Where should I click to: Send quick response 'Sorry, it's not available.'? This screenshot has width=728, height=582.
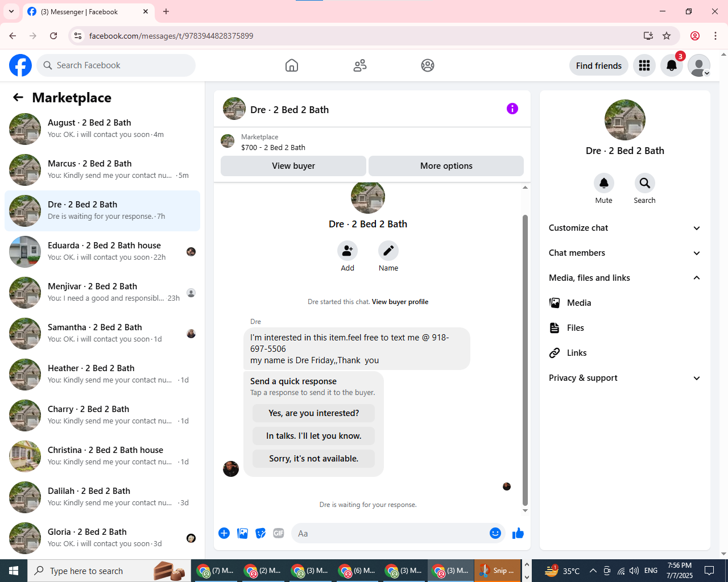314,459
